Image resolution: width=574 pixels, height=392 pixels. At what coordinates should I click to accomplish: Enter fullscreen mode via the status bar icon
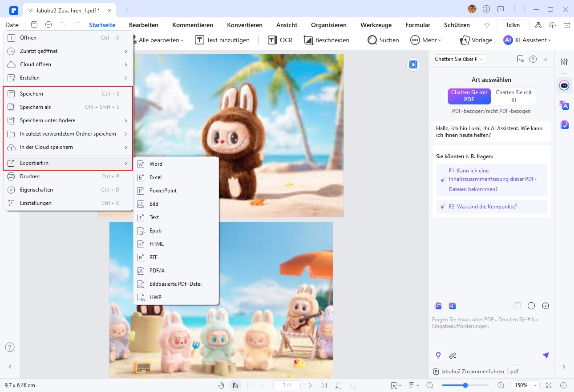click(x=549, y=385)
